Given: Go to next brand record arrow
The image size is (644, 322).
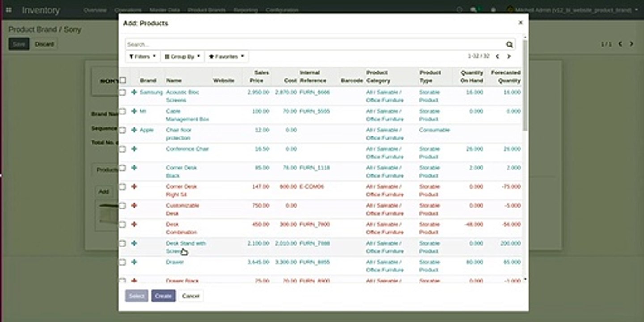Looking at the screenshot, I should (x=631, y=44).
